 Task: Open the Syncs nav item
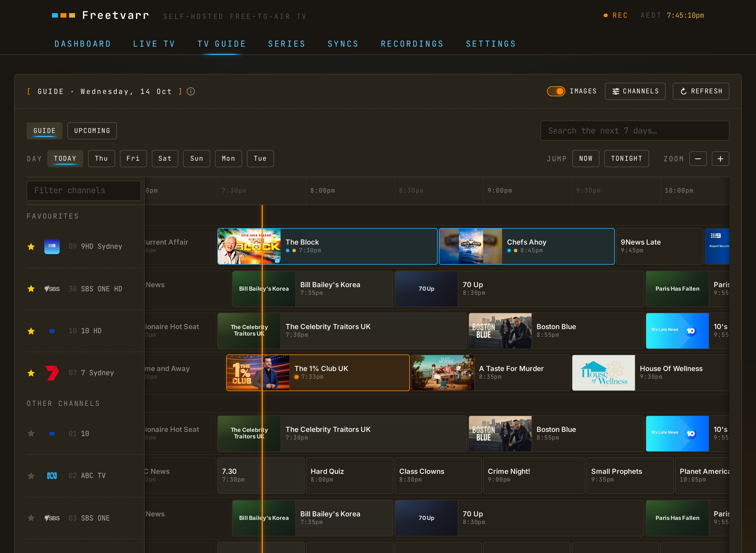point(343,44)
